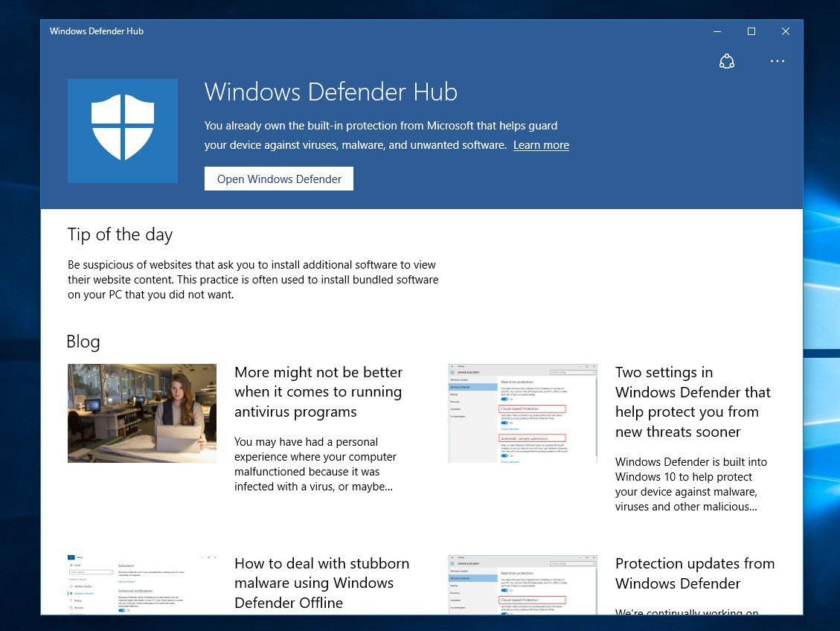The width and height of the screenshot is (840, 631).
Task: Follow the Learn more link
Action: pyautogui.click(x=541, y=145)
